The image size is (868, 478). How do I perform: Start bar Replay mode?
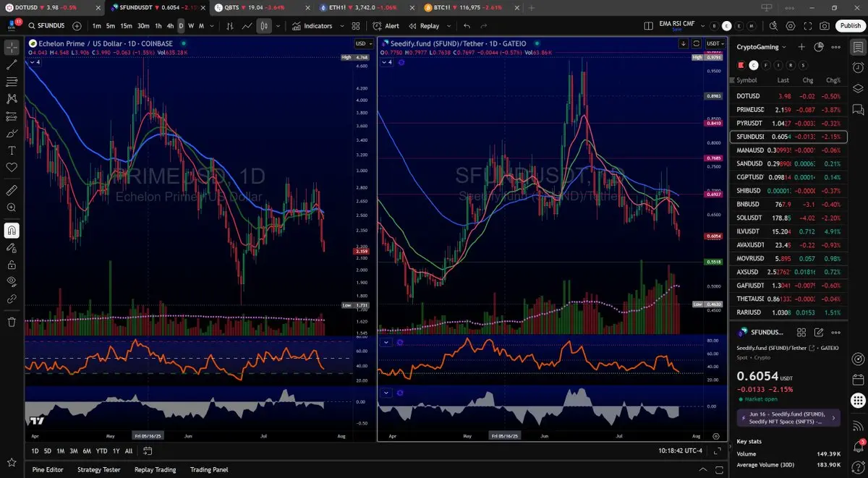coord(424,26)
